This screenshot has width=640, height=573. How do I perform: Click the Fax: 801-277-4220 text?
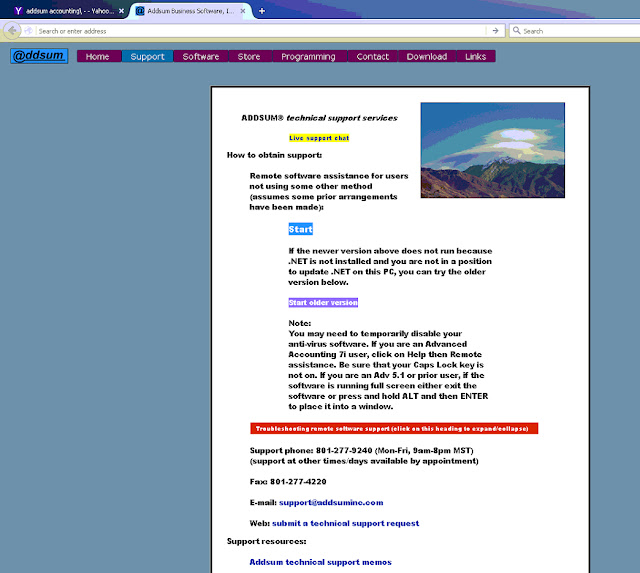(x=288, y=482)
